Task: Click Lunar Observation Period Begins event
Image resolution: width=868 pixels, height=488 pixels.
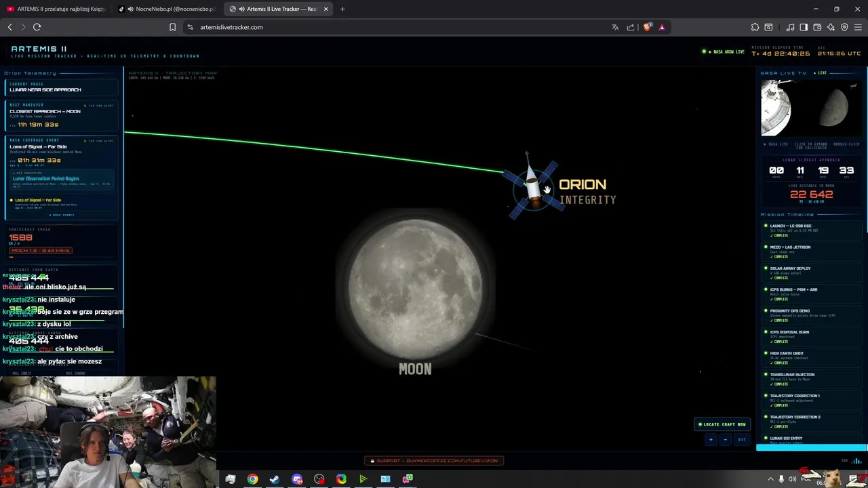Action: tap(61, 181)
